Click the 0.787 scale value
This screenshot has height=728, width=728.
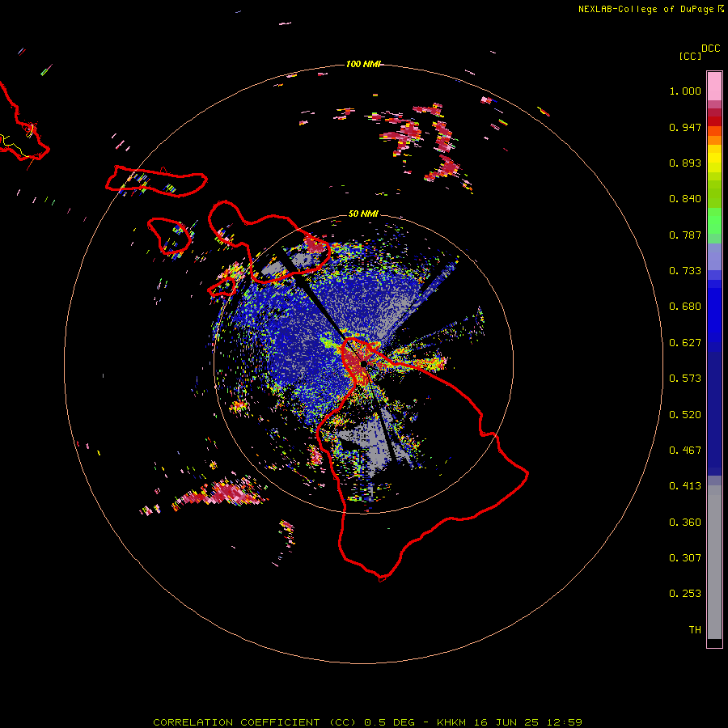click(x=685, y=235)
